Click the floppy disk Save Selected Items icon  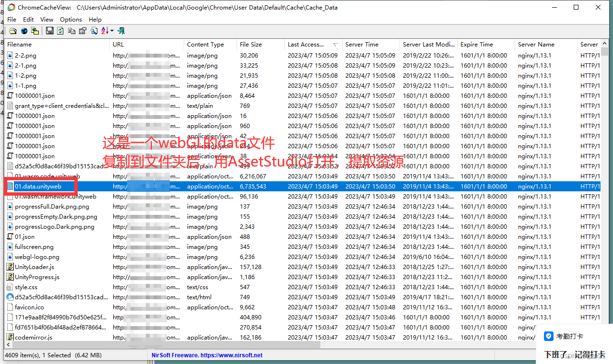pos(49,31)
